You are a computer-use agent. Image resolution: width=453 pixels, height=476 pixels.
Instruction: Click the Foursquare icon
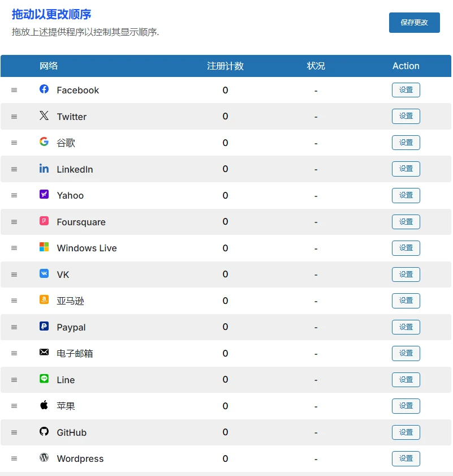point(44,221)
